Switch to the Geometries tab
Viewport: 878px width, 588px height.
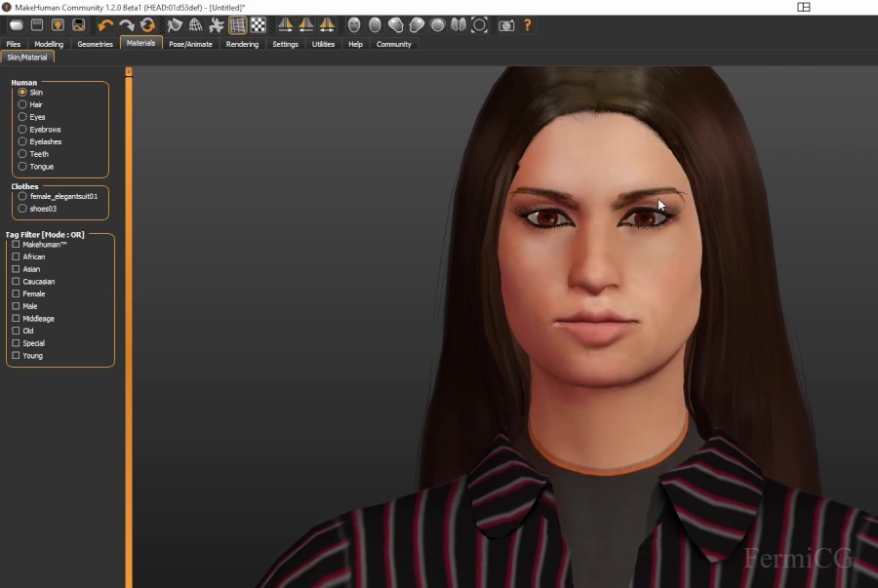(x=96, y=44)
